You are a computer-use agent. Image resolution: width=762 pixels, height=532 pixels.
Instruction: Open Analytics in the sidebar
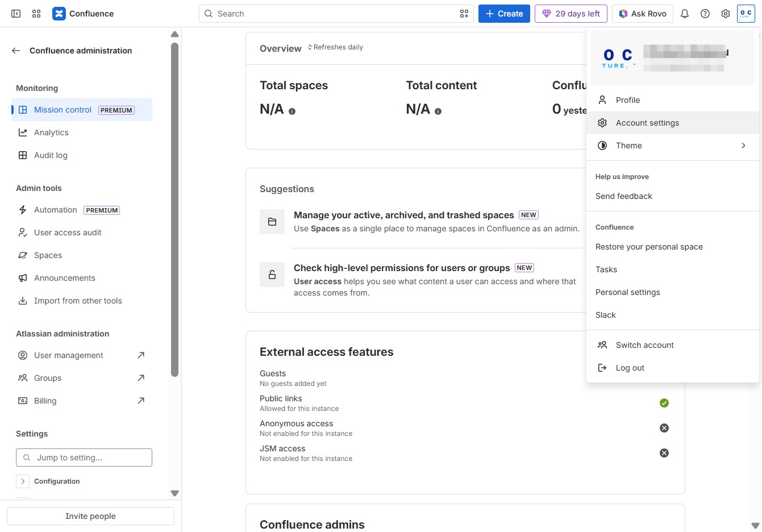(x=82, y=132)
